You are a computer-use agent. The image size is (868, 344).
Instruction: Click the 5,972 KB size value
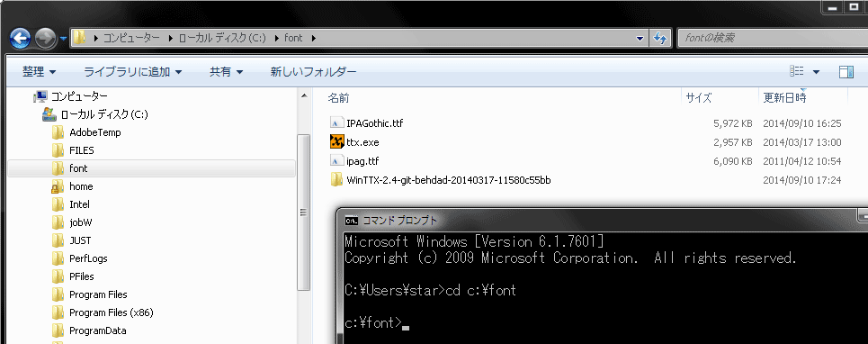(733, 123)
